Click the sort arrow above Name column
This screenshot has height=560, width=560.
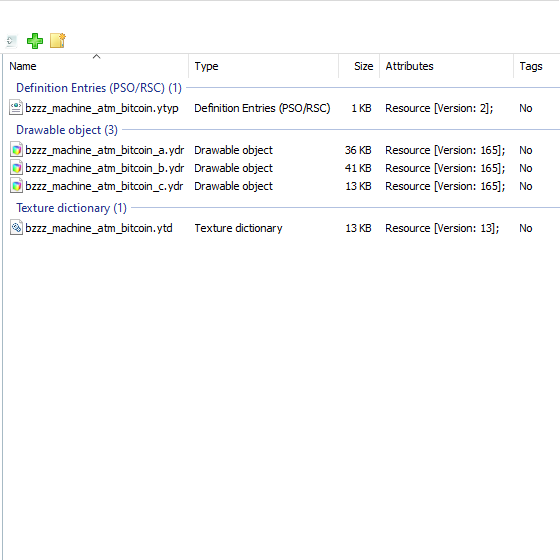click(96, 56)
